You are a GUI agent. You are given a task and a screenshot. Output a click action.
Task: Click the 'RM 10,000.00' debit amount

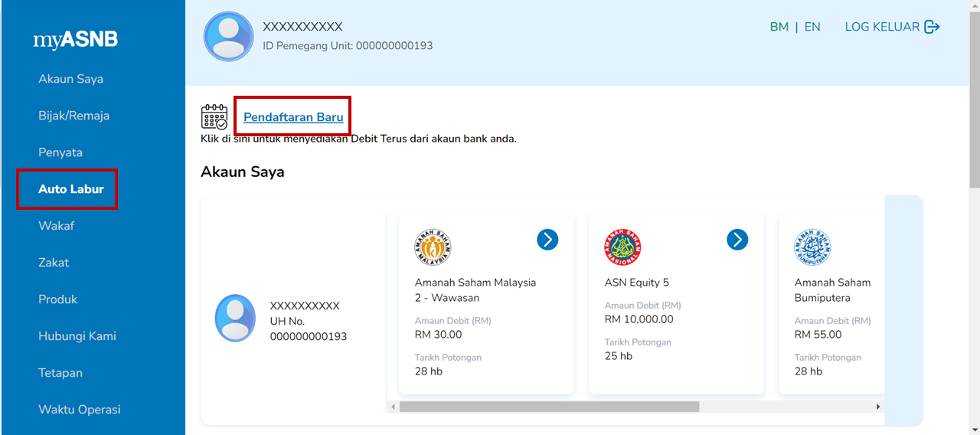coord(639,319)
